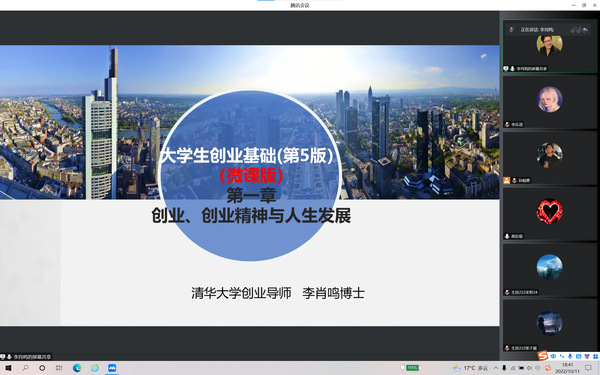Image resolution: width=600 pixels, height=375 pixels.
Task: Toggle Sogou Chinese/English input mode
Action: [x=553, y=356]
